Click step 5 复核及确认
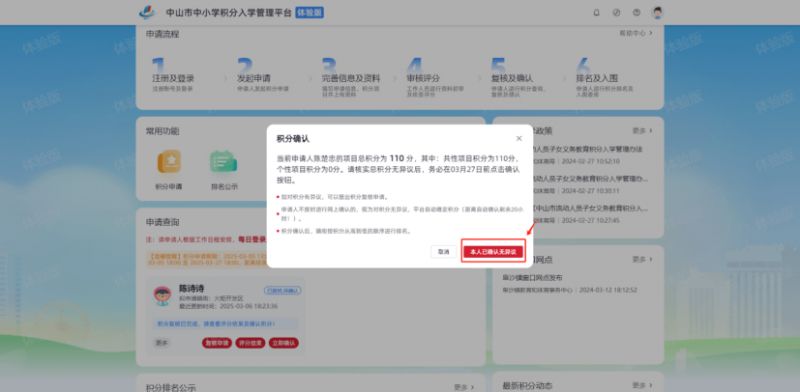This screenshot has height=392, width=800. [x=512, y=78]
